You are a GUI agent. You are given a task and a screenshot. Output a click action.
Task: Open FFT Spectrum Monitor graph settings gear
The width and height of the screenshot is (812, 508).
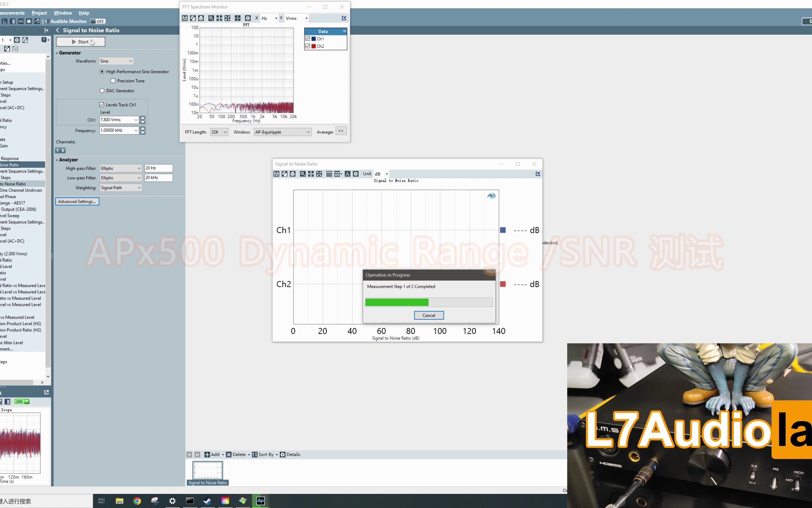pos(248,18)
